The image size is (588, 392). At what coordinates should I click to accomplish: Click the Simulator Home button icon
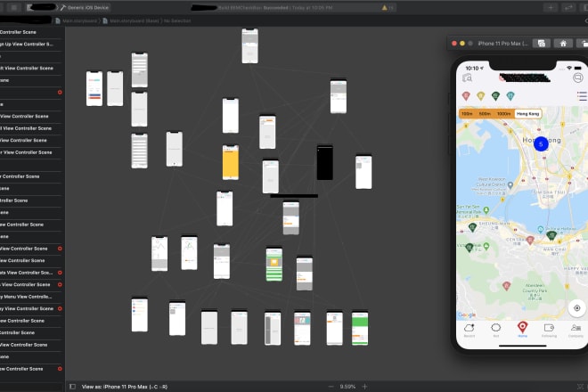pyautogui.click(x=563, y=44)
